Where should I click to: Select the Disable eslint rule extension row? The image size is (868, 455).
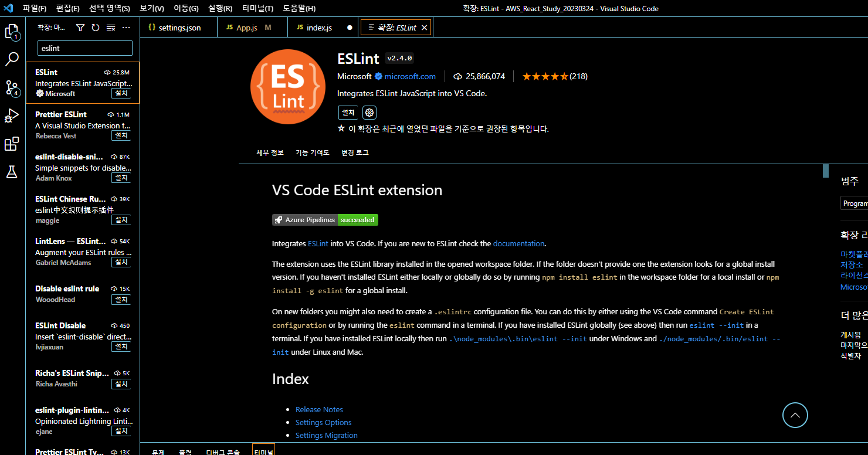coord(83,294)
